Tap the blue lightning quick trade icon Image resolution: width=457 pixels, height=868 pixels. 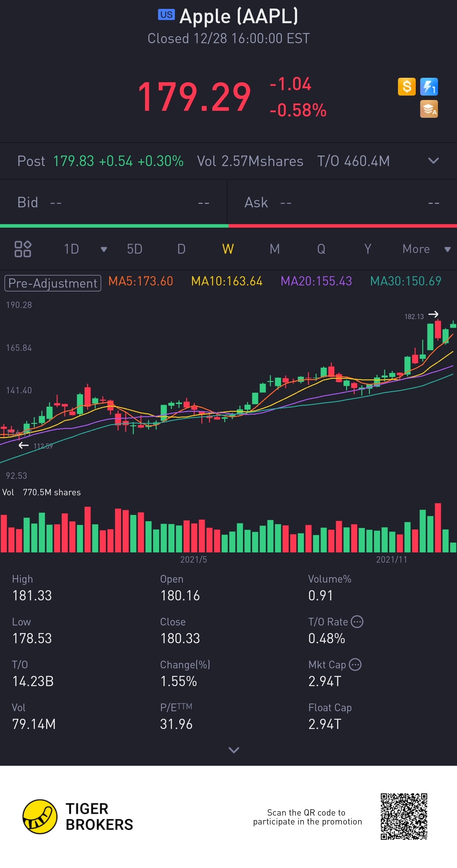coord(429,87)
